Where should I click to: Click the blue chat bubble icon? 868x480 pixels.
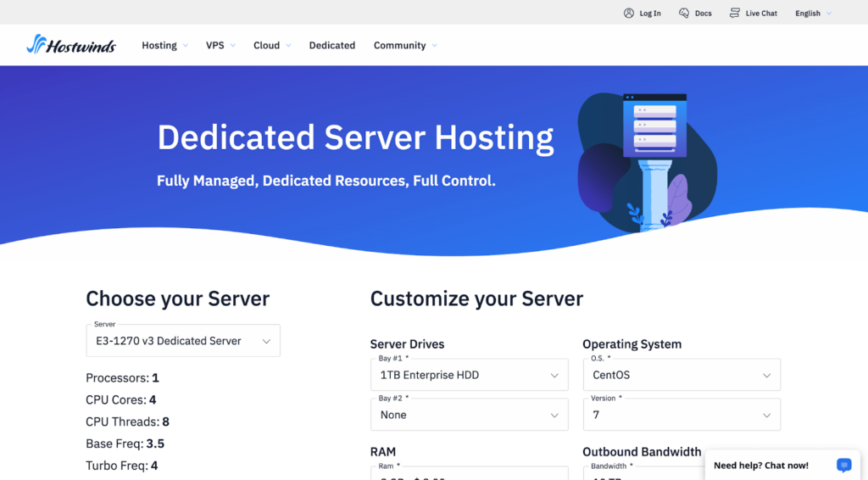coord(843,465)
